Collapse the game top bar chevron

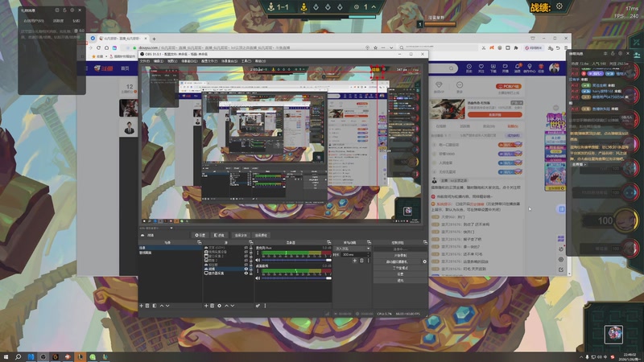point(374,7)
